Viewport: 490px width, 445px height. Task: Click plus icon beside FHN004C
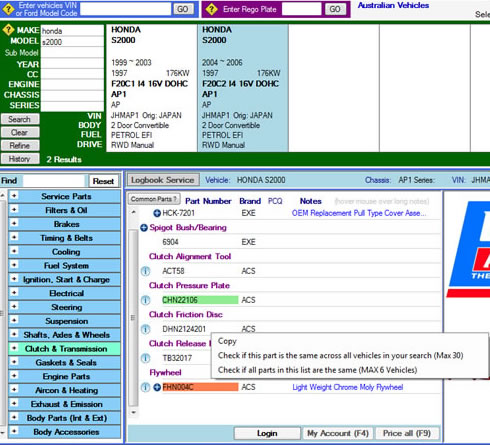tap(157, 387)
